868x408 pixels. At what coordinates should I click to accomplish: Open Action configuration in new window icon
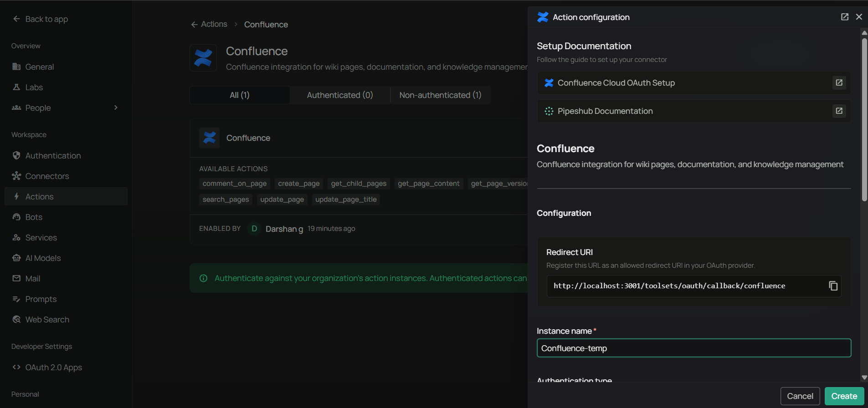(x=845, y=17)
